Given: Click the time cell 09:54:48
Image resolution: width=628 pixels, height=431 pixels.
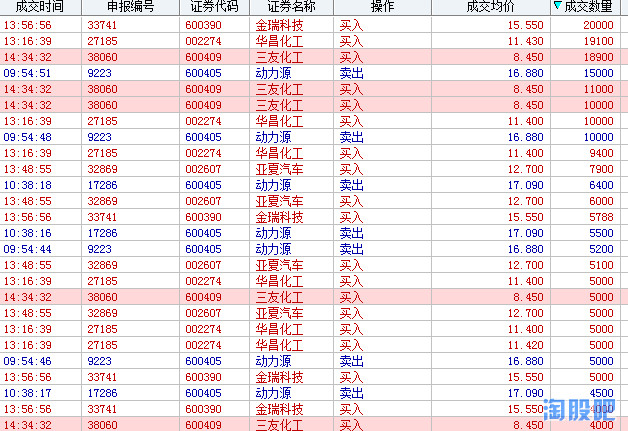Looking at the screenshot, I should (27, 137).
